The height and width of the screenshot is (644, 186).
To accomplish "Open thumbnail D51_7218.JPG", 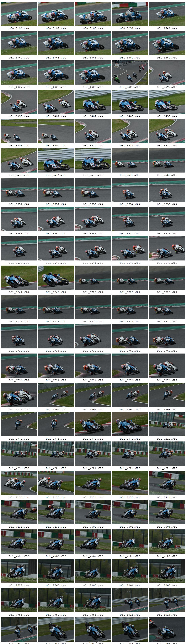I will pyautogui.click(x=167, y=424).
